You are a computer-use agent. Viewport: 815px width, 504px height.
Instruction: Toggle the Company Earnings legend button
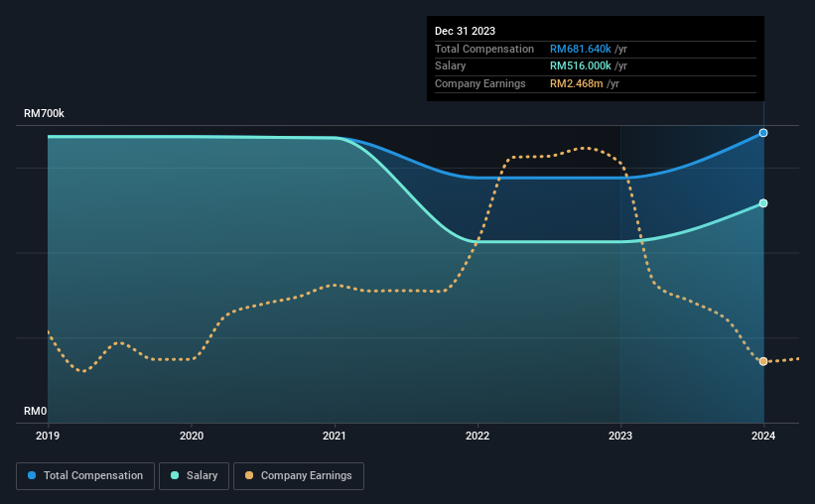click(299, 476)
